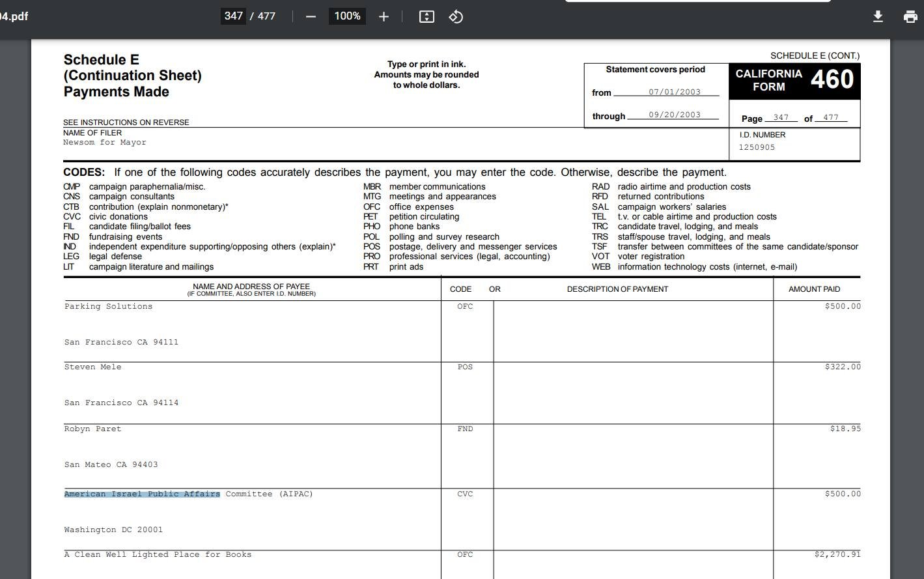The width and height of the screenshot is (924, 579).
Task: Click the OFC office expenses code line
Action: [409, 207]
